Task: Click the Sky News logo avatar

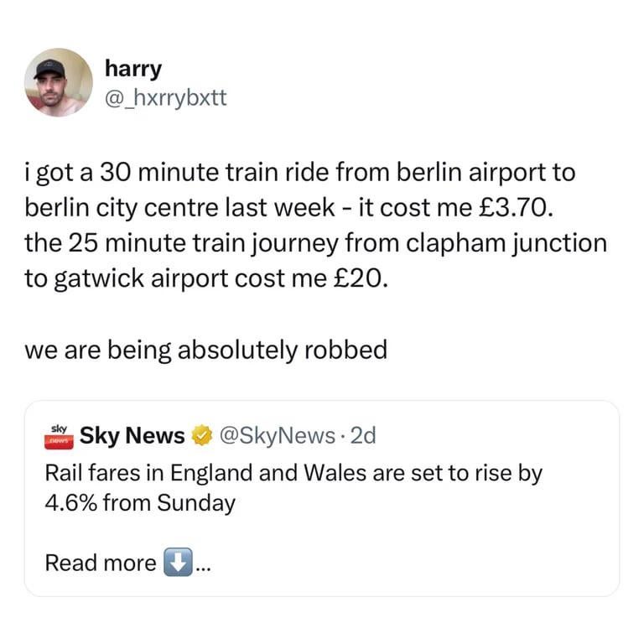Action: click(58, 435)
